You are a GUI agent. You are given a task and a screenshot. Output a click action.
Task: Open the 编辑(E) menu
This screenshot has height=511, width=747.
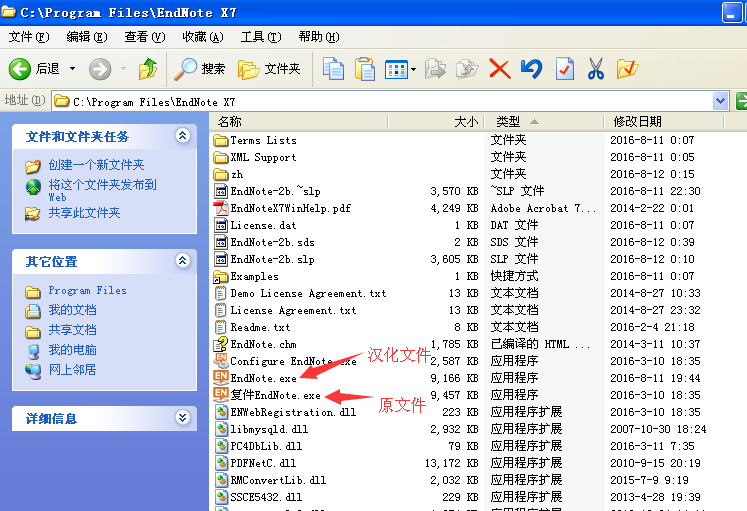tap(87, 37)
